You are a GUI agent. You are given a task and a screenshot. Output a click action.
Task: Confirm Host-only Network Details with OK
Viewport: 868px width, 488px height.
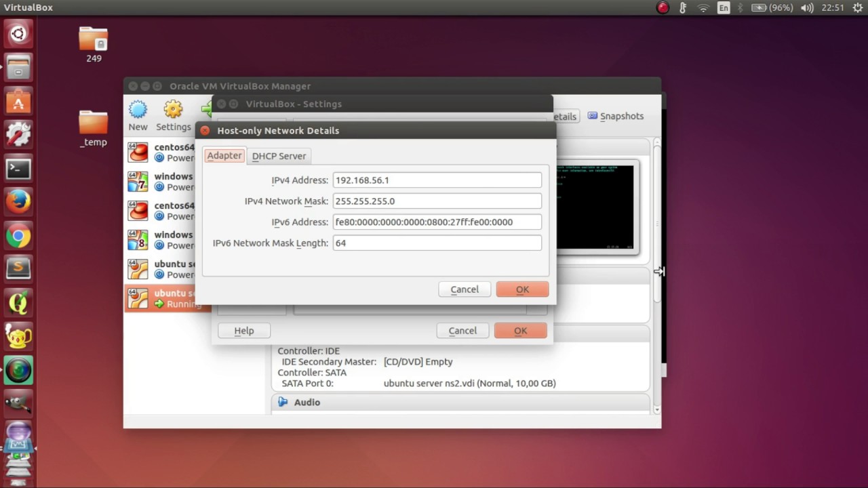(522, 289)
